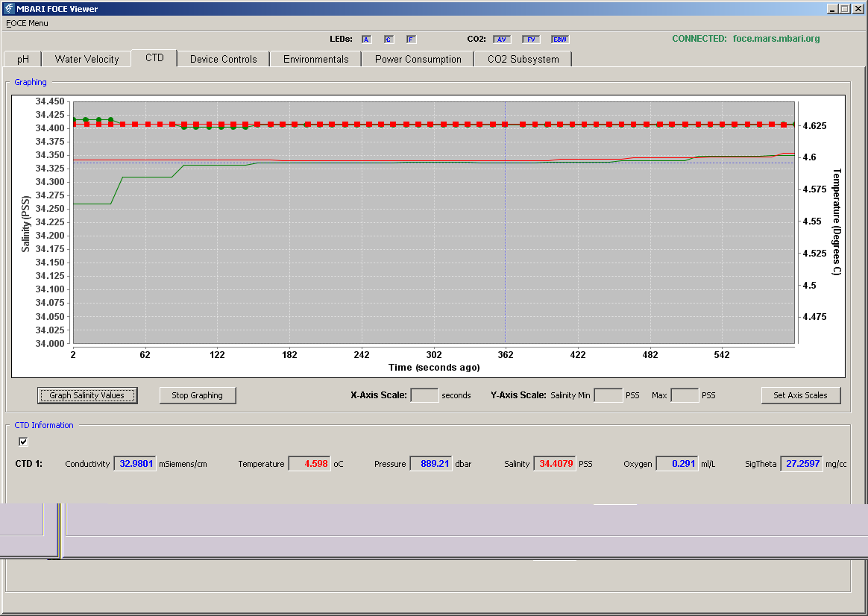The width and height of the screenshot is (868, 616).
Task: Click the CO2 AV indicator
Action: [502, 40]
